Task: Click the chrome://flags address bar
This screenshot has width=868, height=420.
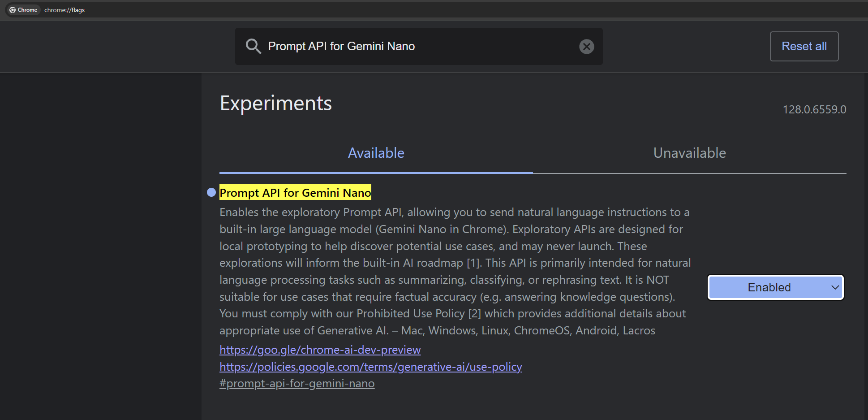Action: click(x=64, y=9)
